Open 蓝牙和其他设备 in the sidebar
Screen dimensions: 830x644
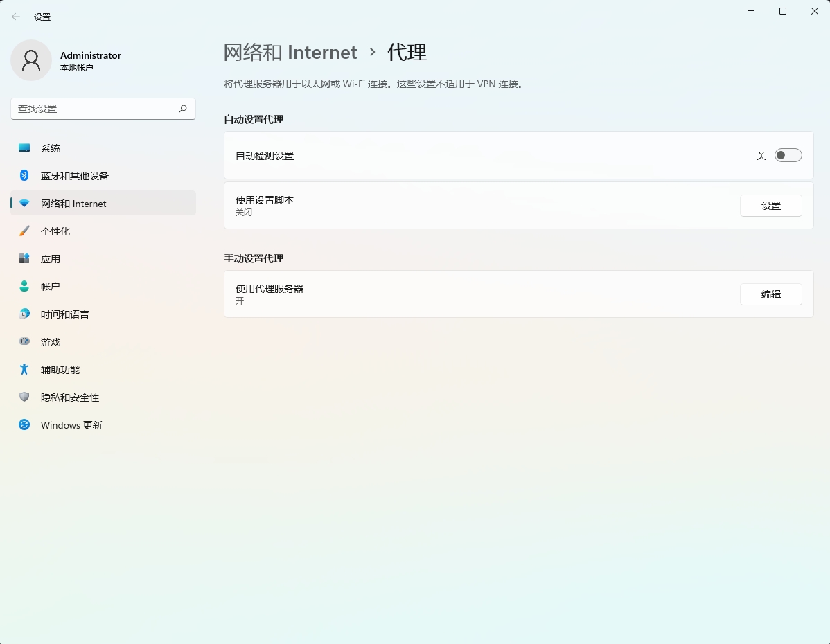103,176
